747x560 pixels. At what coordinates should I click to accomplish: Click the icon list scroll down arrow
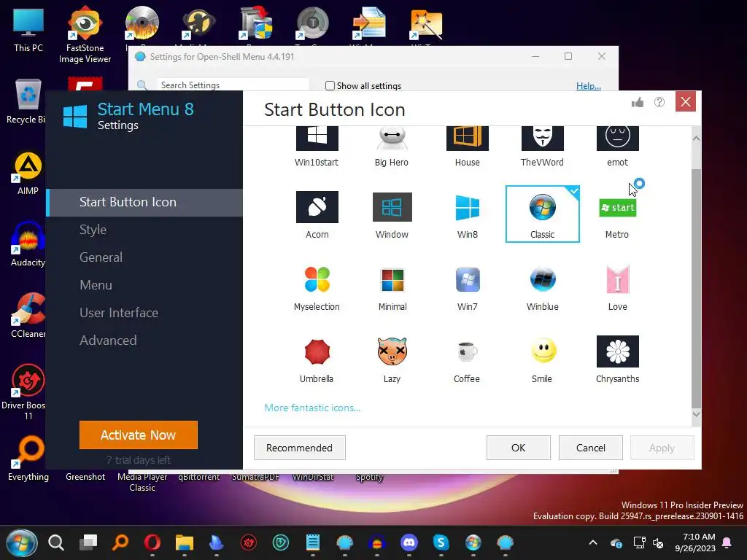pyautogui.click(x=696, y=414)
